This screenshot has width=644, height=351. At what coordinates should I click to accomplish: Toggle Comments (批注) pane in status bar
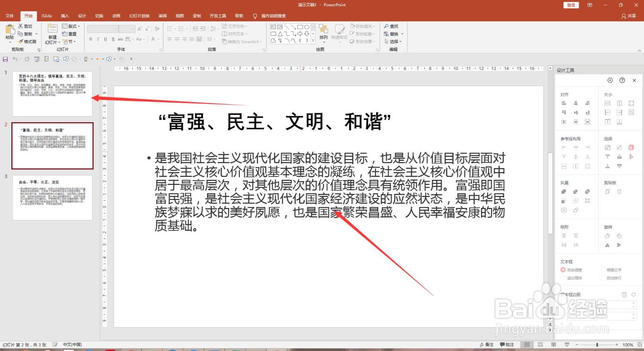pyautogui.click(x=507, y=345)
